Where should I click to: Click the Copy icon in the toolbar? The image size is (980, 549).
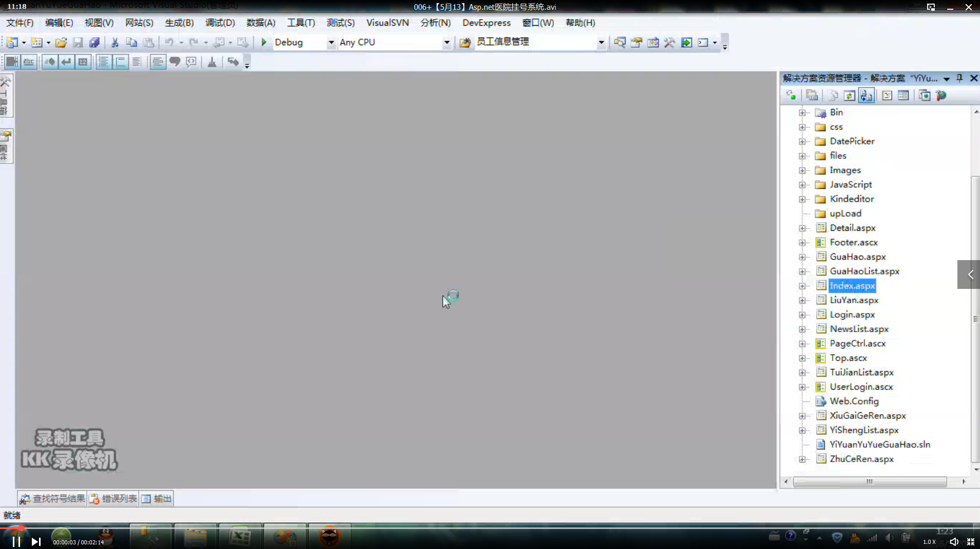[x=131, y=42]
